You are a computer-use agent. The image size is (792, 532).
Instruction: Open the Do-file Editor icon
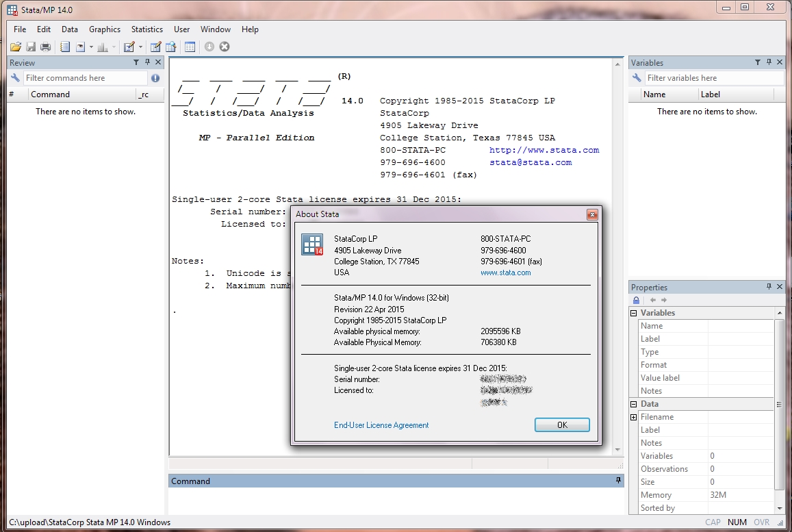129,47
